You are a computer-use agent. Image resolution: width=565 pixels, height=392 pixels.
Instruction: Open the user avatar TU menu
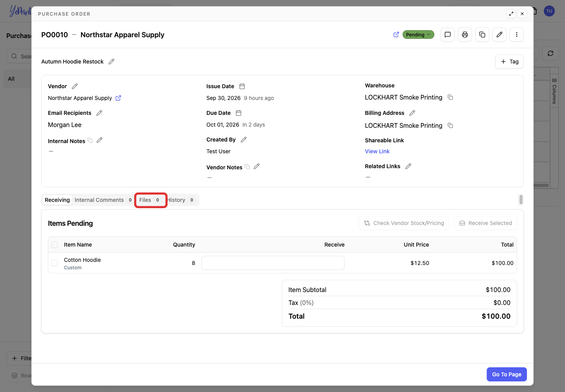(549, 11)
